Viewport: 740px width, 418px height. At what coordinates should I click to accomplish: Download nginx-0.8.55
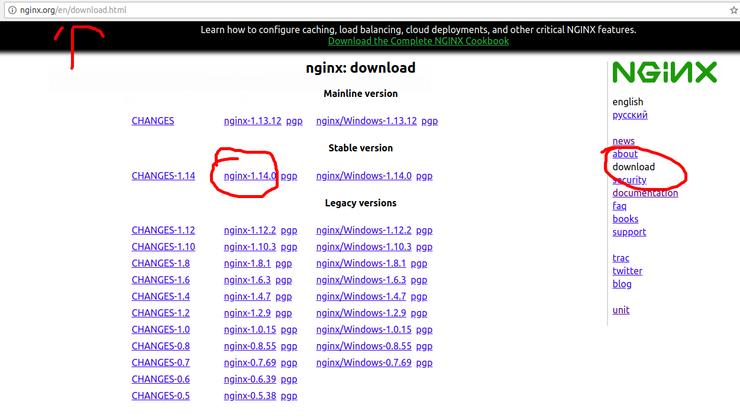[x=250, y=346]
